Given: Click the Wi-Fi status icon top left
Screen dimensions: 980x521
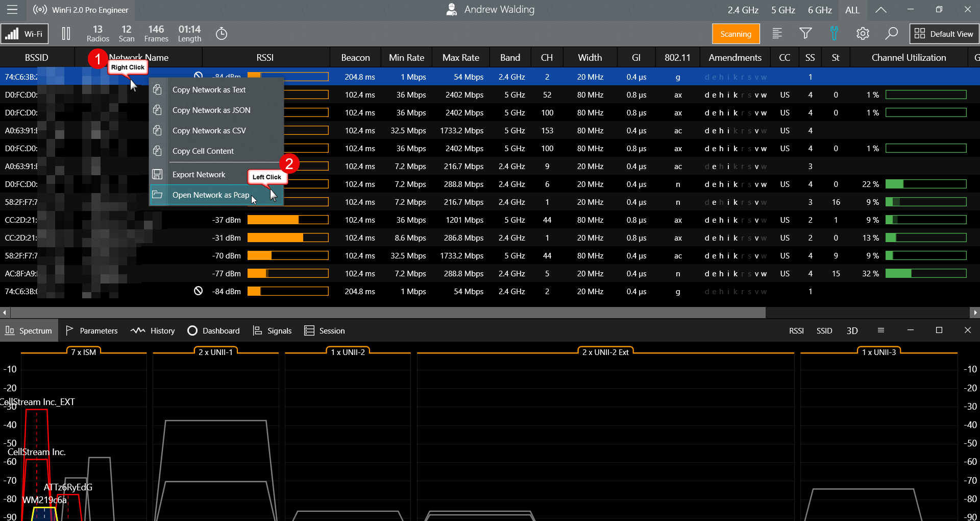Looking at the screenshot, I should click(x=11, y=33).
